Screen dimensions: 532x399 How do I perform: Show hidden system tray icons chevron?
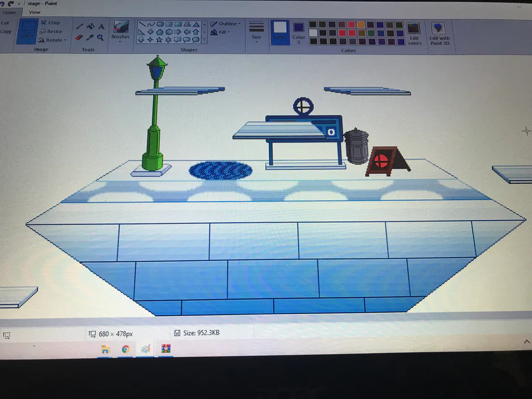click(527, 342)
